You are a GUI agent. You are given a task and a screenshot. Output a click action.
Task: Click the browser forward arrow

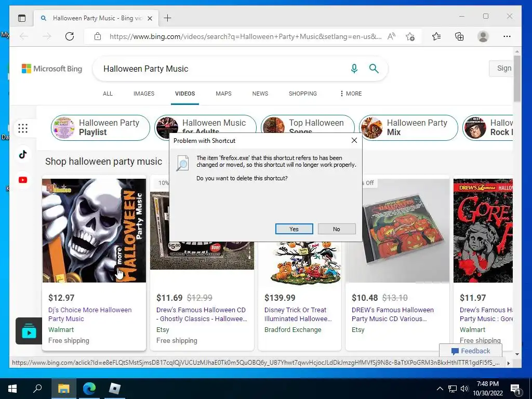[x=47, y=36]
